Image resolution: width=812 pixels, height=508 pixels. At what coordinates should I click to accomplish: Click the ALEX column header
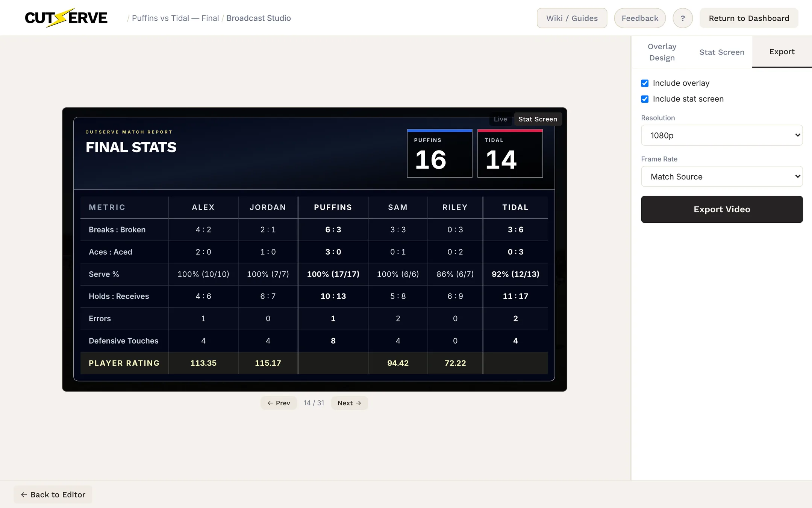coord(203,207)
